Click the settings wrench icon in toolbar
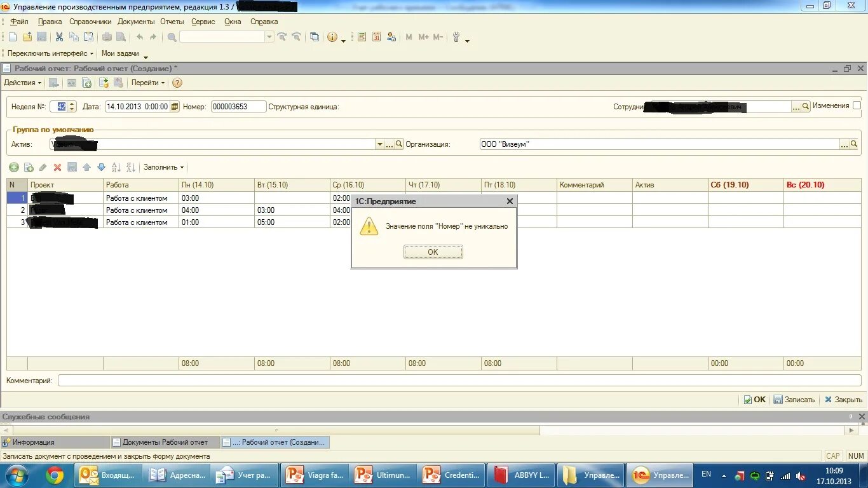The height and width of the screenshot is (488, 868). [456, 37]
